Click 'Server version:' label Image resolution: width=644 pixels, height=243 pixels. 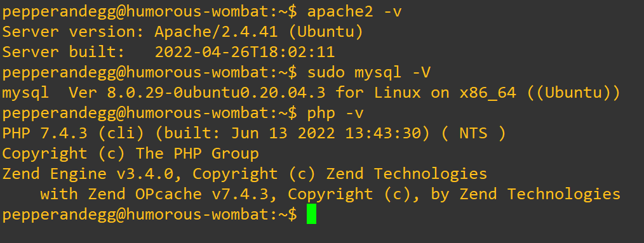click(73, 32)
